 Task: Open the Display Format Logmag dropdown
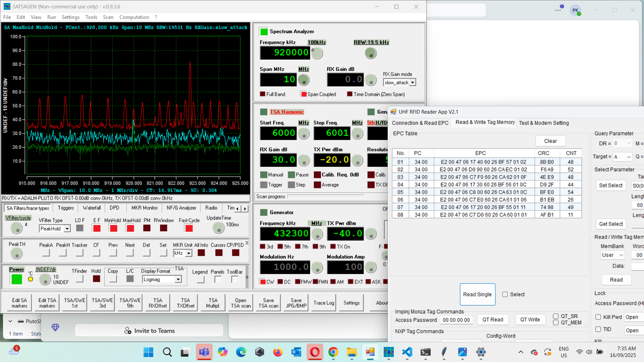178,279
